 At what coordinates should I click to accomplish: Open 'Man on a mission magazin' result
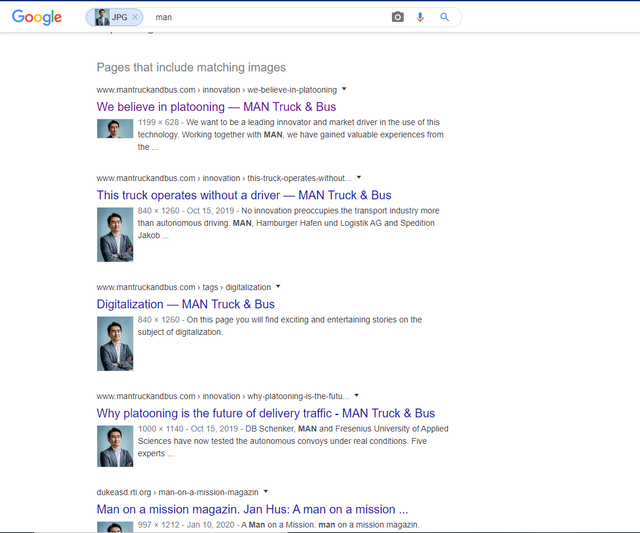(252, 510)
